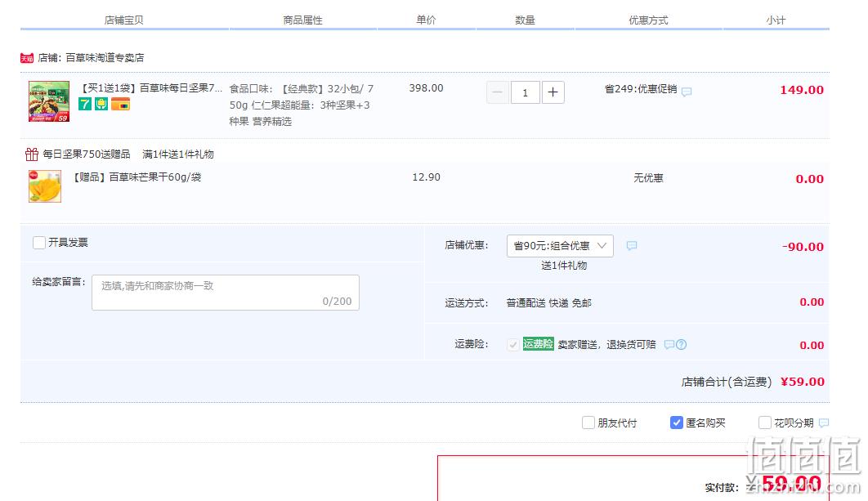Viewport: 868px width, 501px height.
Task: Check the 花呗分期 checkbox
Action: coord(764,423)
